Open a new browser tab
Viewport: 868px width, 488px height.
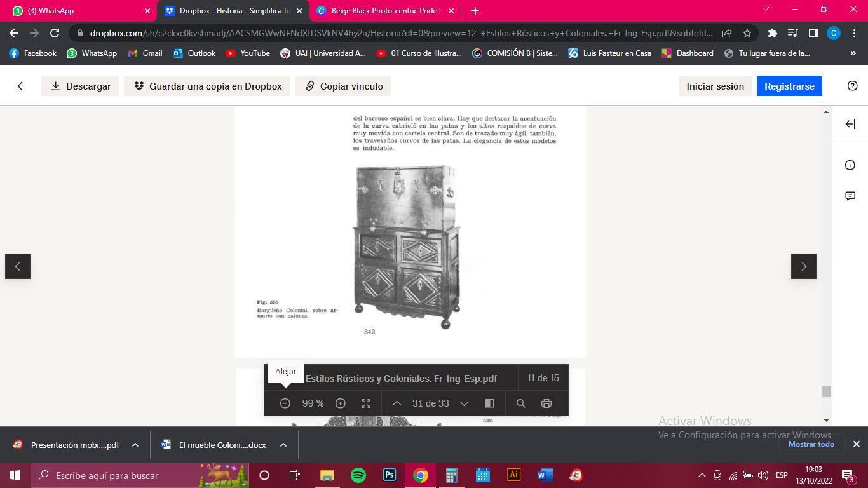coord(475,11)
